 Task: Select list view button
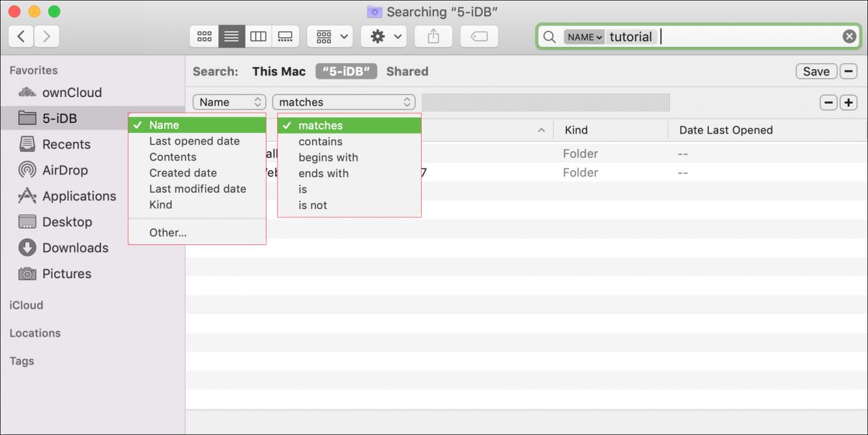tap(231, 37)
